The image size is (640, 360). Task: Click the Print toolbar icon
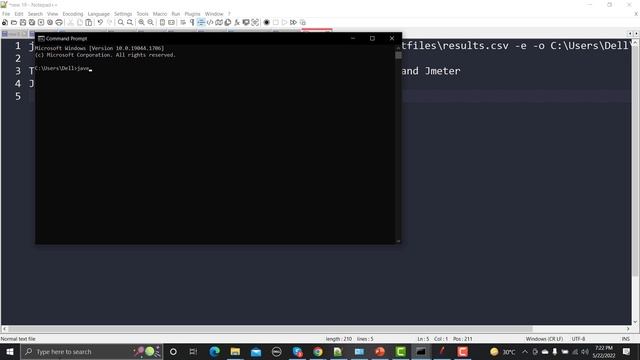(x=59, y=22)
